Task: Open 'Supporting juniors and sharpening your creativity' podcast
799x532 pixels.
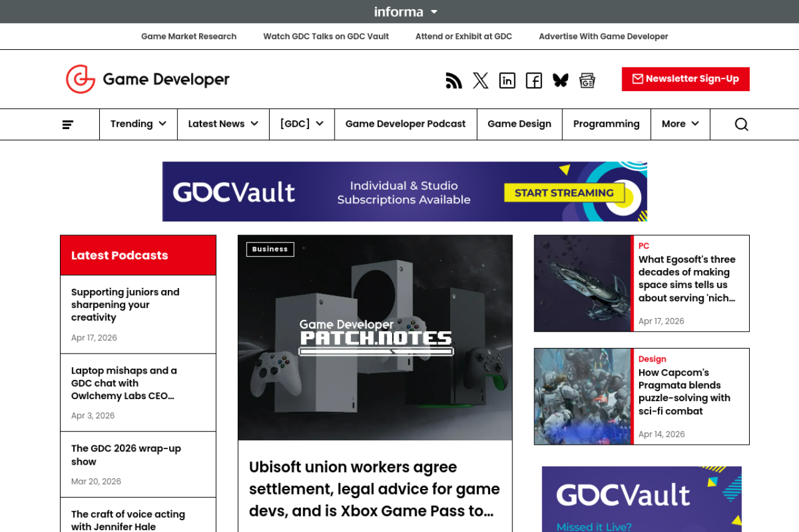Action: [125, 304]
